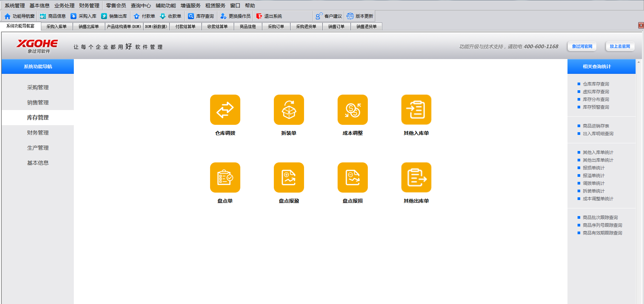Open the 盘点报盈 inventory surplus icon
This screenshot has height=304, width=644.
click(289, 178)
